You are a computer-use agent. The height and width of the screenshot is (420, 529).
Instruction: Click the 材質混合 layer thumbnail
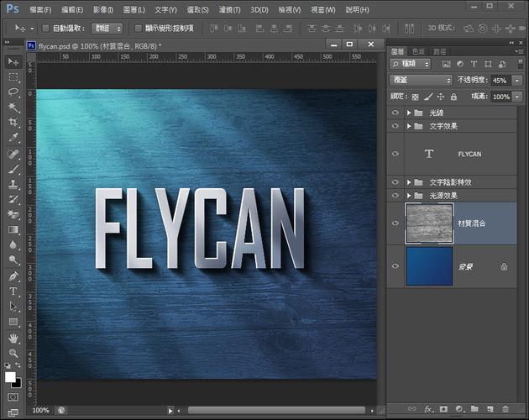(429, 223)
